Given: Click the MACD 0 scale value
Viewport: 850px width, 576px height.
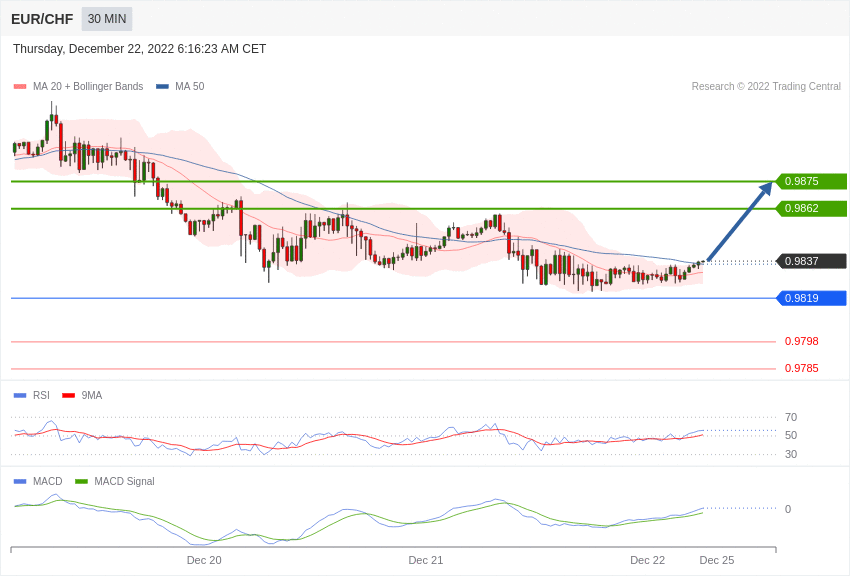Looking at the screenshot, I should [788, 509].
